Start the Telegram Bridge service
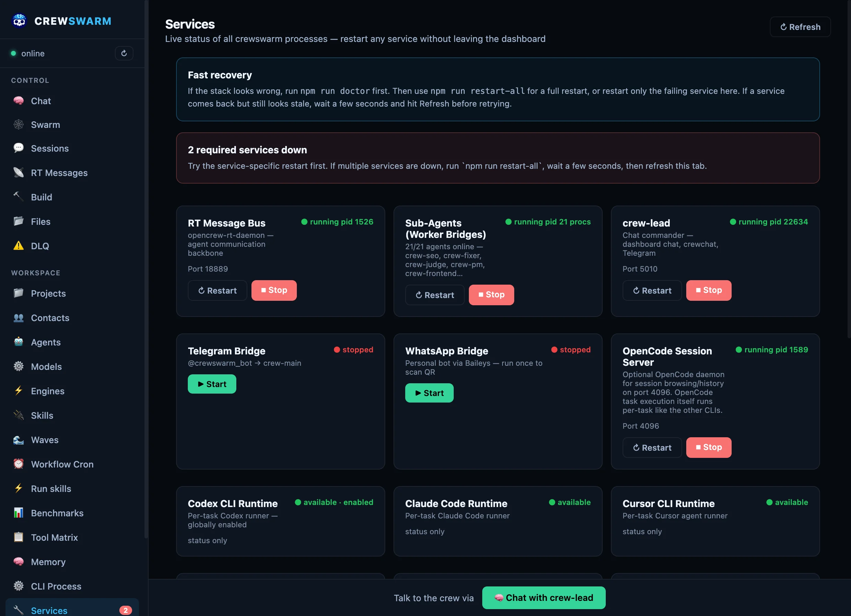 coord(212,384)
